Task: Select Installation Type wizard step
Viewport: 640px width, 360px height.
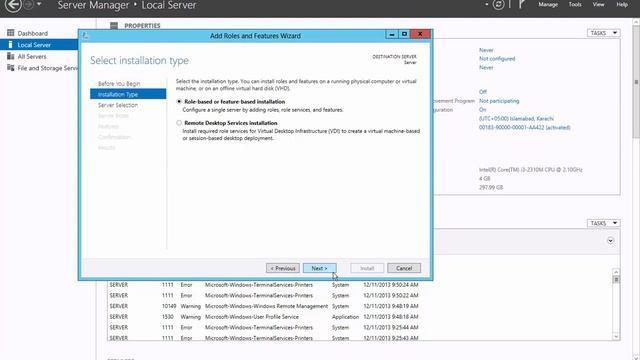Action: tap(128, 94)
